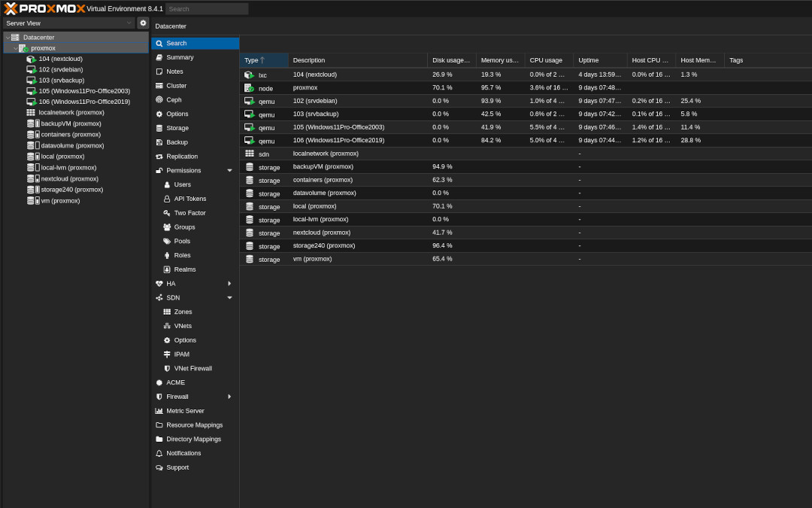812x508 pixels.
Task: Click the Backup floppy icon
Action: [159, 142]
